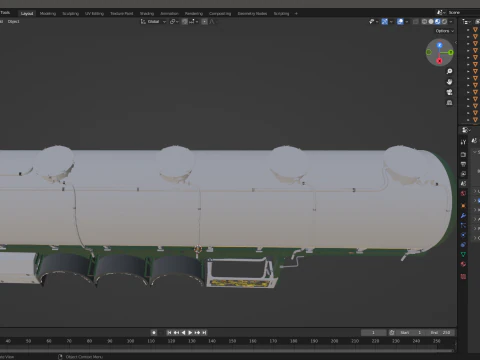
Task: Switch to the Shading workspace tab
Action: click(x=147, y=14)
